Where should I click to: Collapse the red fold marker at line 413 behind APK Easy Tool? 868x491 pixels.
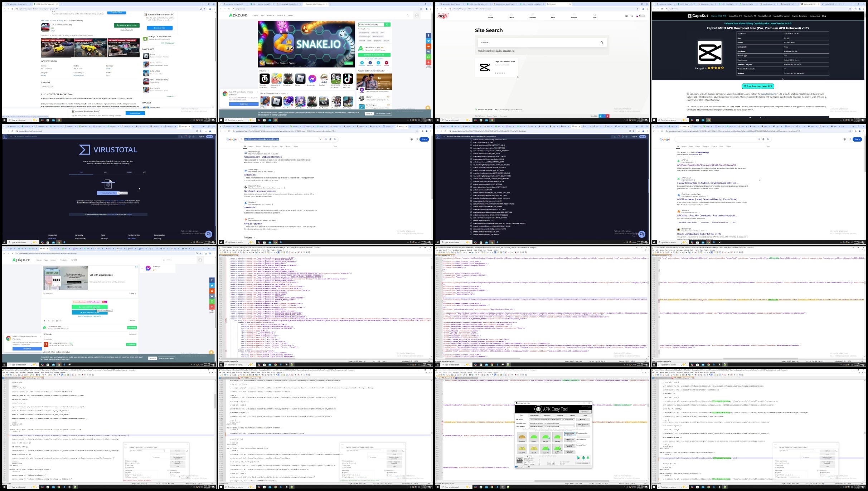(x=442, y=422)
